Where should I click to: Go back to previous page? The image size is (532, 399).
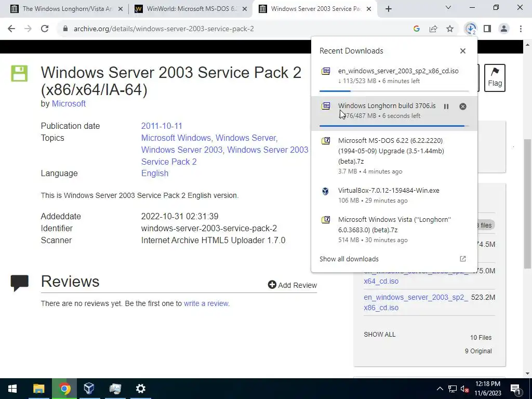pyautogui.click(x=11, y=29)
